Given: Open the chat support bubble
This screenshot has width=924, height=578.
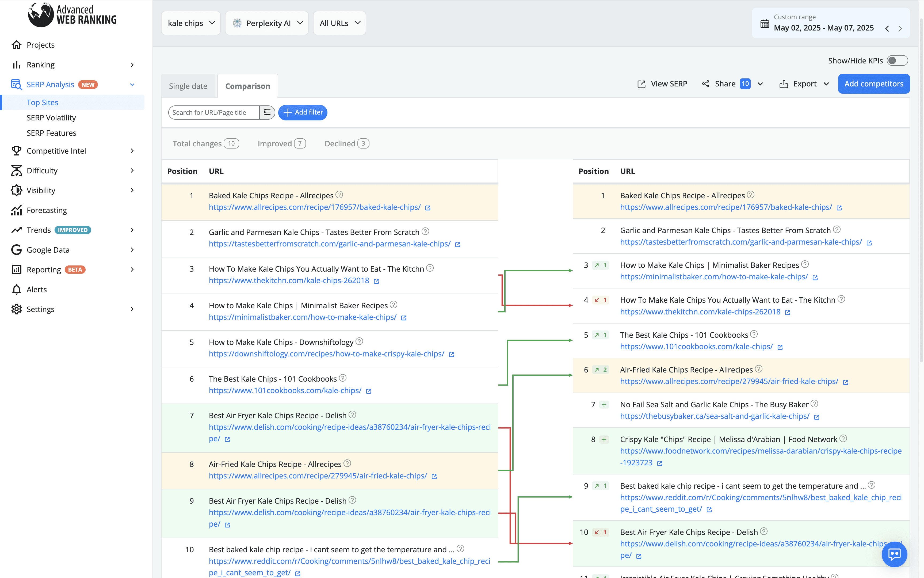Looking at the screenshot, I should (x=895, y=554).
